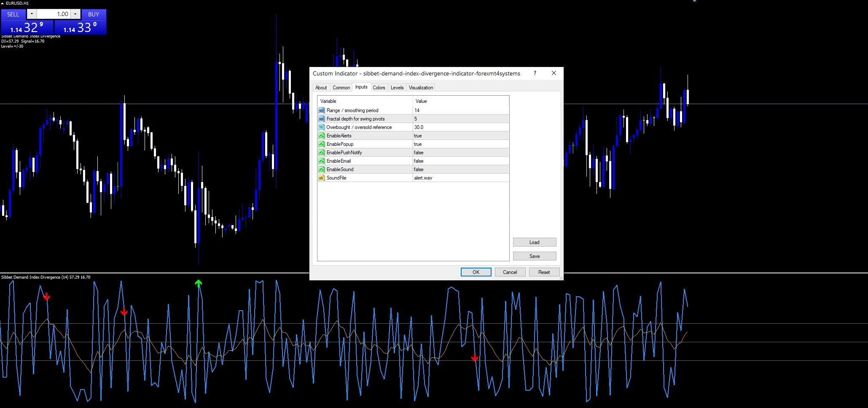
Task: Click the Save button
Action: click(535, 256)
